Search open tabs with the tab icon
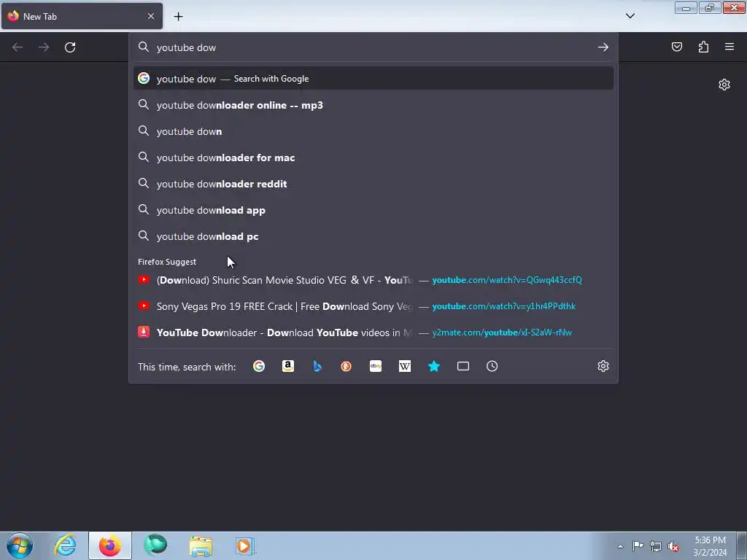The height and width of the screenshot is (560, 747). point(463,366)
